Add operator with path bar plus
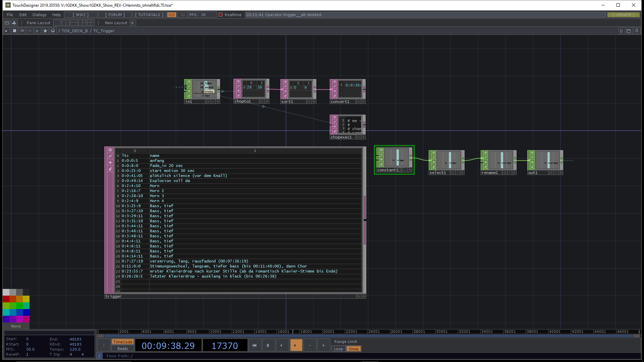Image resolution: width=644 pixels, height=362 pixels. (37, 31)
